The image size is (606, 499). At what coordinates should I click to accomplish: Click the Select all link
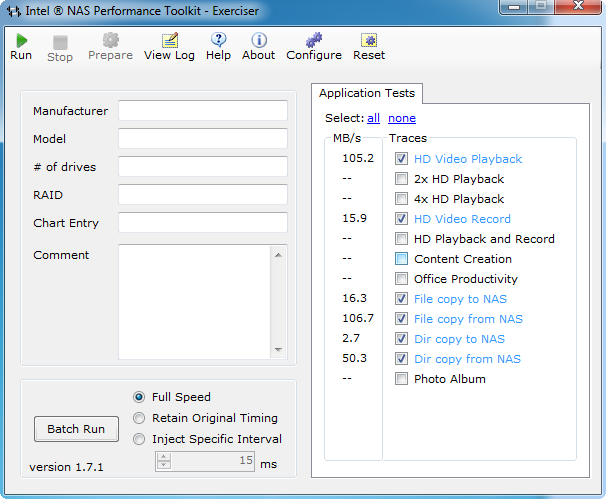click(x=373, y=118)
